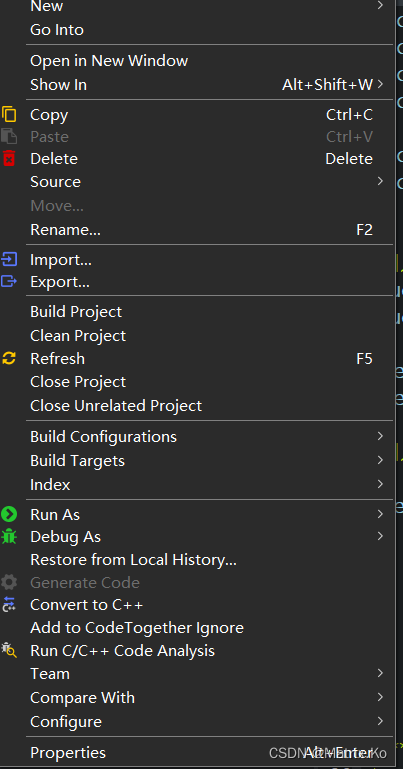Click the green Run As play icon
The height and width of the screenshot is (769, 403).
coord(9,514)
